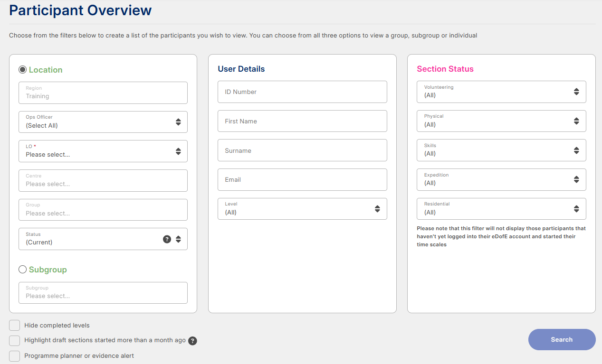Open help icon beside Highlight draft sections
This screenshot has height=364, width=602.
(192, 341)
